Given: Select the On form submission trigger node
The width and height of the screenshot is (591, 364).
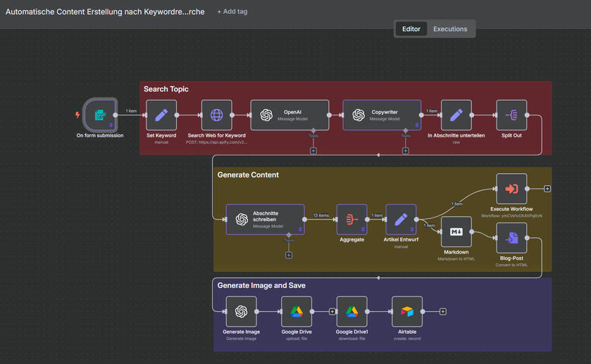Looking at the screenshot, I should tap(99, 115).
